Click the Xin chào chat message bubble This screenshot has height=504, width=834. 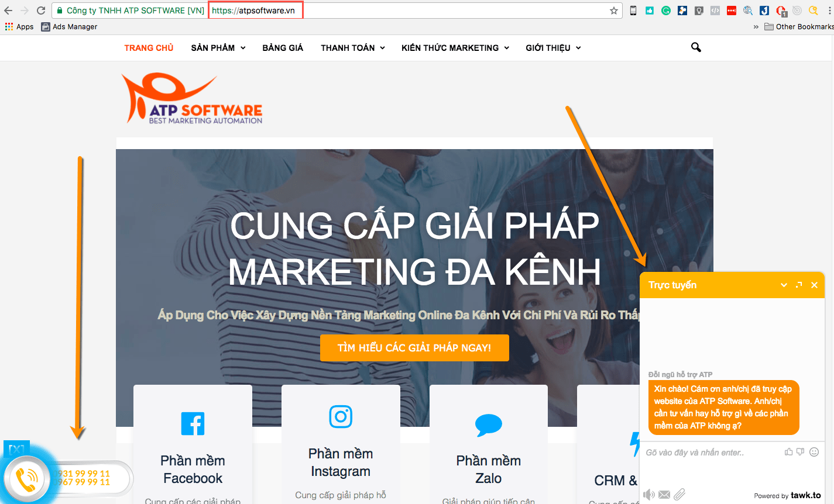tap(723, 408)
